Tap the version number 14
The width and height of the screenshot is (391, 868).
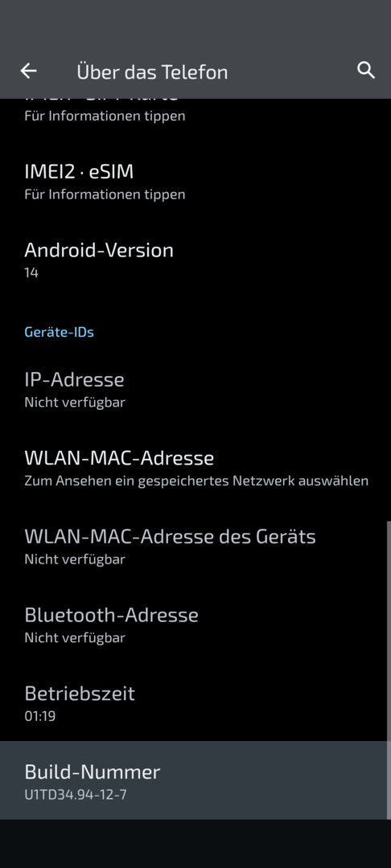click(31, 272)
